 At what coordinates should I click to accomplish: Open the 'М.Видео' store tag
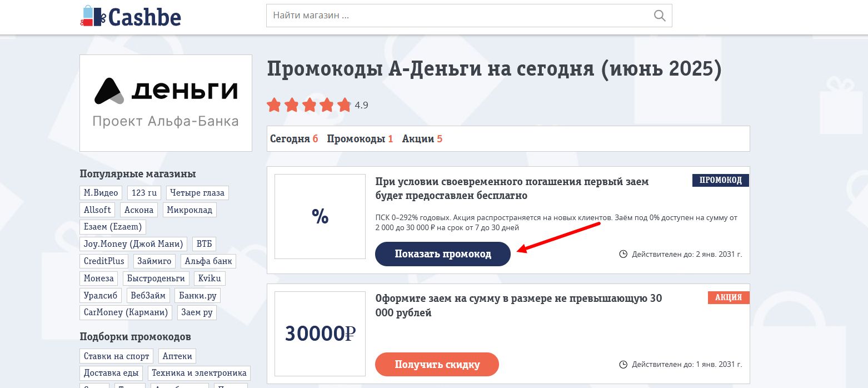101,193
